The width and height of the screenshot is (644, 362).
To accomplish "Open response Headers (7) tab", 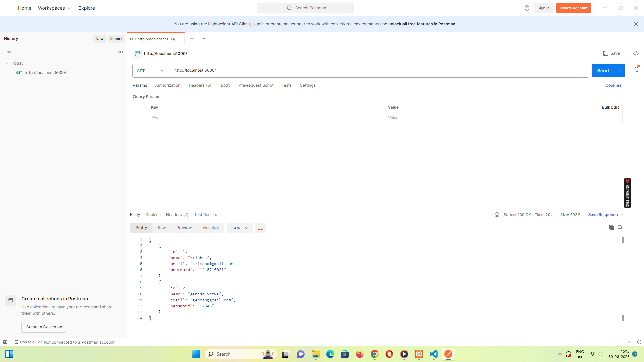I will 177,215.
